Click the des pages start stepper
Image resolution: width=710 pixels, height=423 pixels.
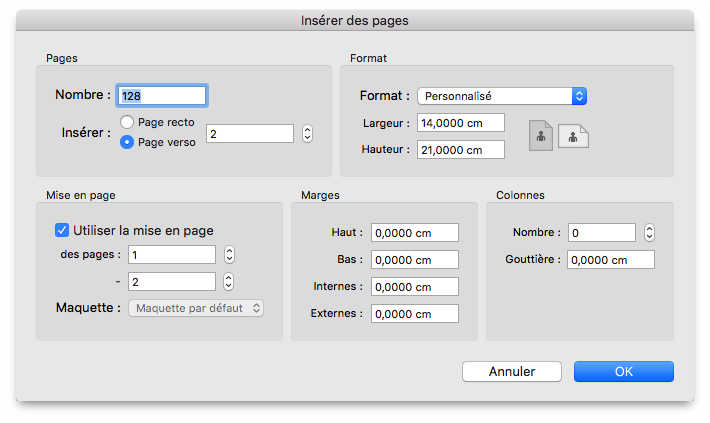(x=229, y=255)
